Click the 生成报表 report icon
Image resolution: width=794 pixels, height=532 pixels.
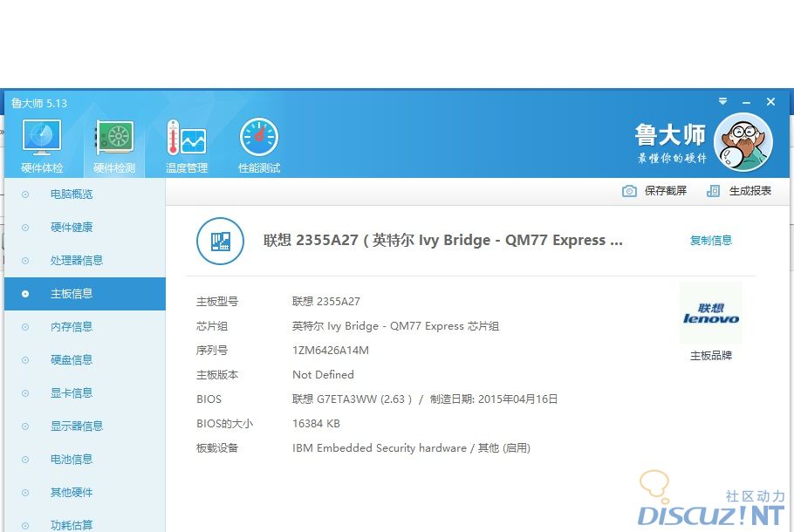tap(713, 191)
